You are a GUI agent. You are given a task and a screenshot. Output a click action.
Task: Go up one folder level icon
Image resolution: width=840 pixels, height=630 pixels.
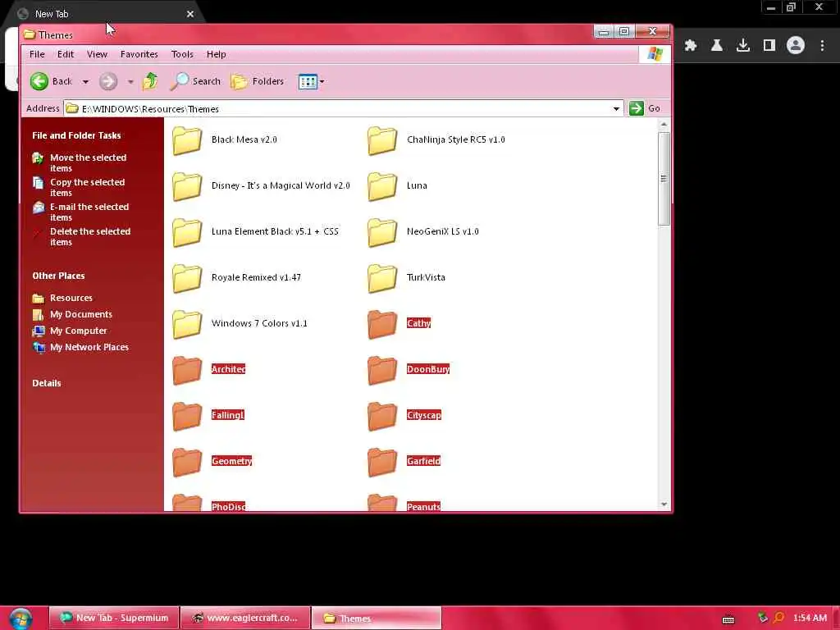pyautogui.click(x=151, y=81)
